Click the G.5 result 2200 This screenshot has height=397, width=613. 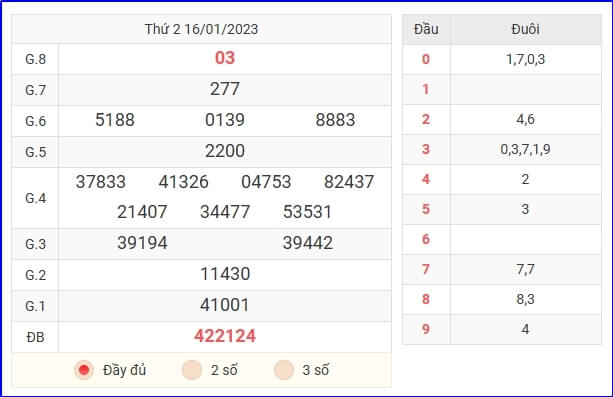[225, 151]
